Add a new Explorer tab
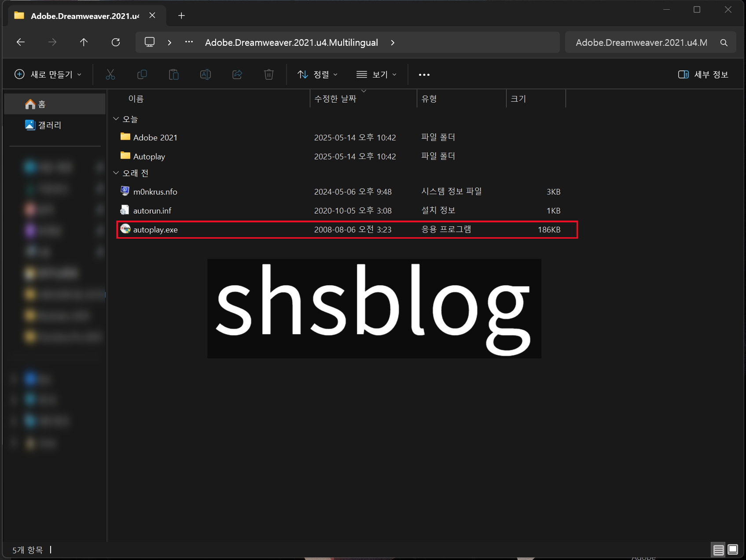This screenshot has width=746, height=560. click(181, 16)
